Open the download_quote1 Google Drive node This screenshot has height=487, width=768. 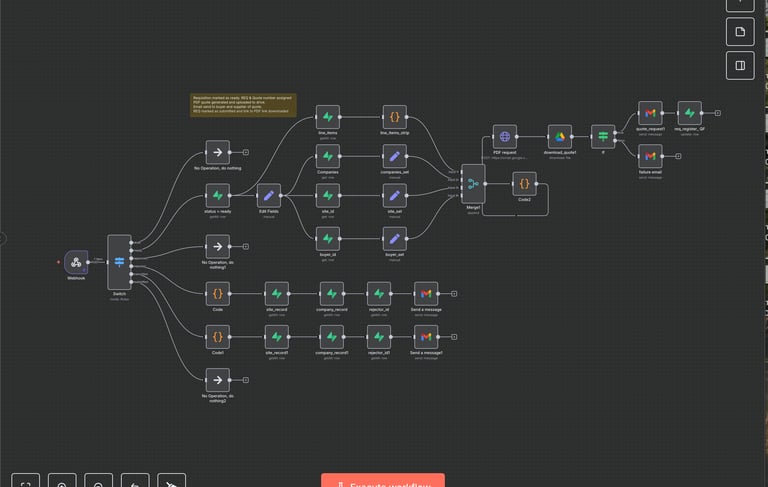(559, 137)
